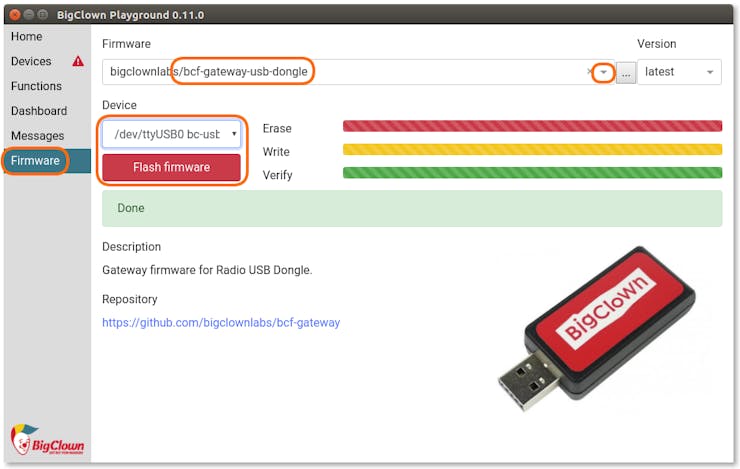Click the green Done status message
Viewport: 740px width, 469px height.
click(x=412, y=209)
